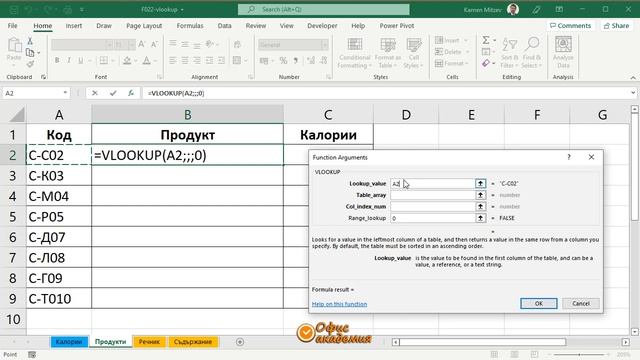Click the Comments button
The image size is (640, 360).
click(571, 26)
